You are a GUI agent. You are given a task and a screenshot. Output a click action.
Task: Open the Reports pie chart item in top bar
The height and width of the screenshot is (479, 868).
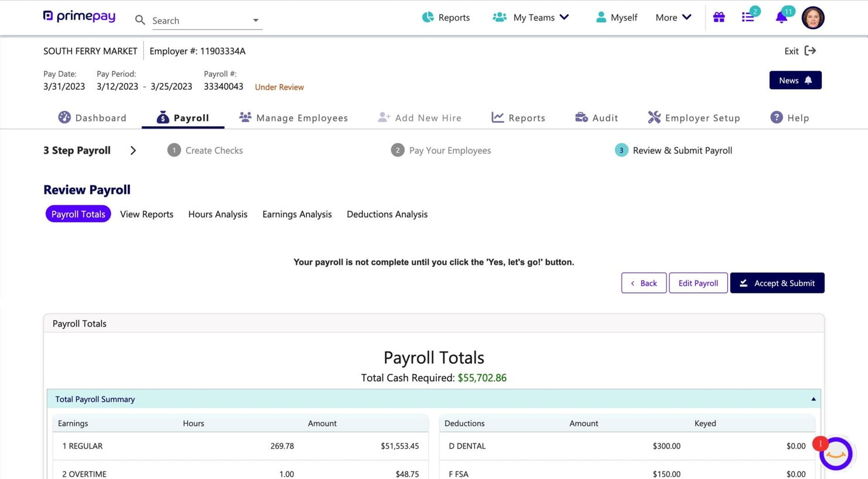(446, 18)
